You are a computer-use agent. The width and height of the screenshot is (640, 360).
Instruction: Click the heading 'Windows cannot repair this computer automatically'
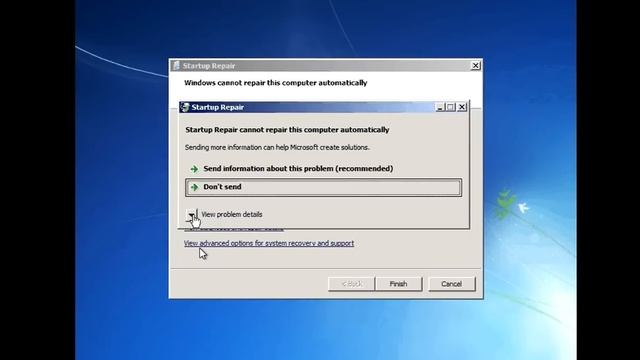[x=276, y=83]
